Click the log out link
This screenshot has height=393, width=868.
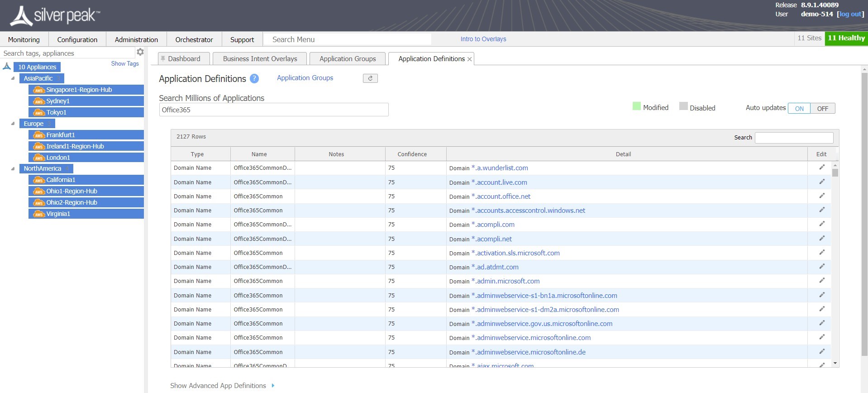click(850, 14)
